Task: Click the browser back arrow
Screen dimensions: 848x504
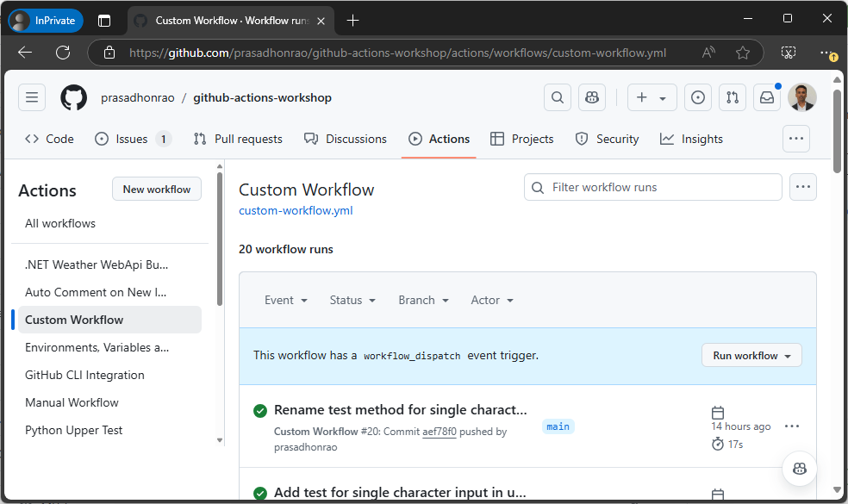Action: tap(25, 53)
